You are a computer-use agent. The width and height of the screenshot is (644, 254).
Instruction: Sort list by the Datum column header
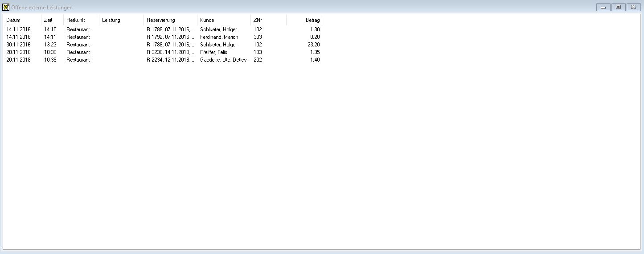[22, 20]
